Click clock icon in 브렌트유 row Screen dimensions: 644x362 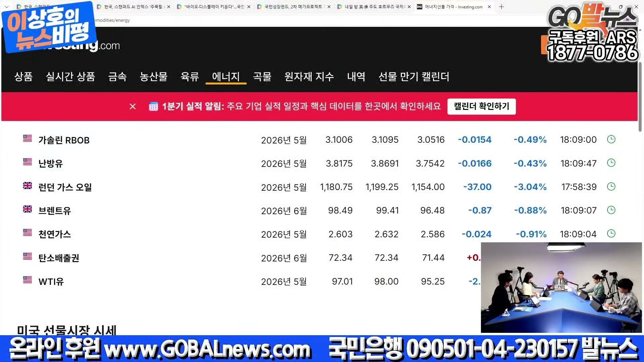click(x=611, y=210)
